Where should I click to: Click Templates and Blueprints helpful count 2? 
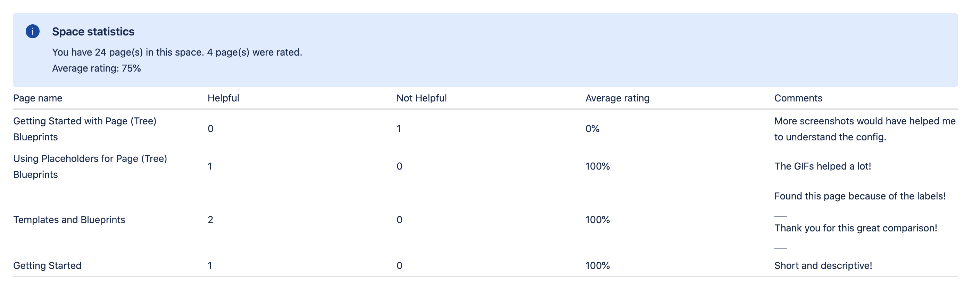click(210, 220)
